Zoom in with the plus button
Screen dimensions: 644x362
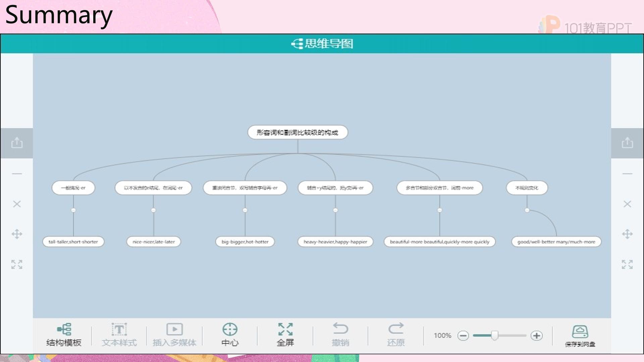pyautogui.click(x=537, y=336)
